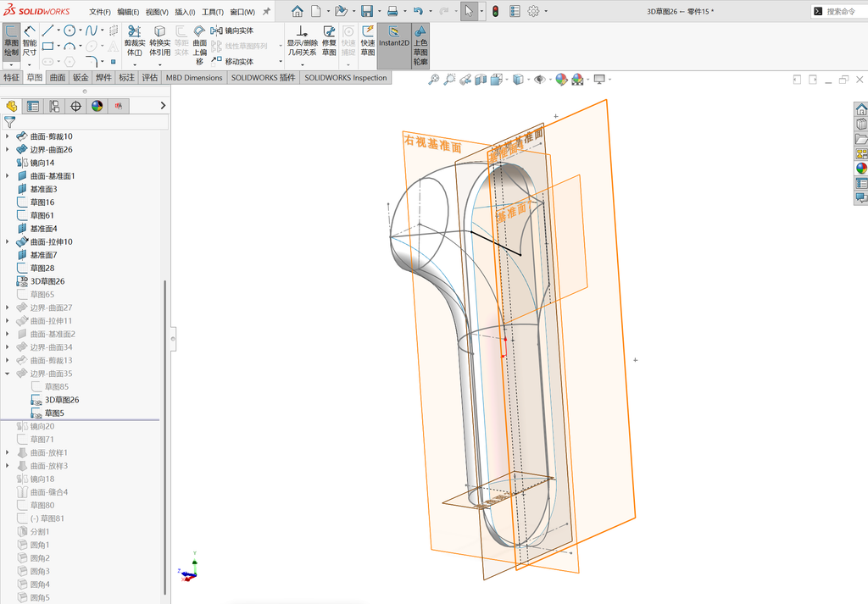Toggle Shaded Sketch Contours (上色草图轮廓)

click(420, 46)
